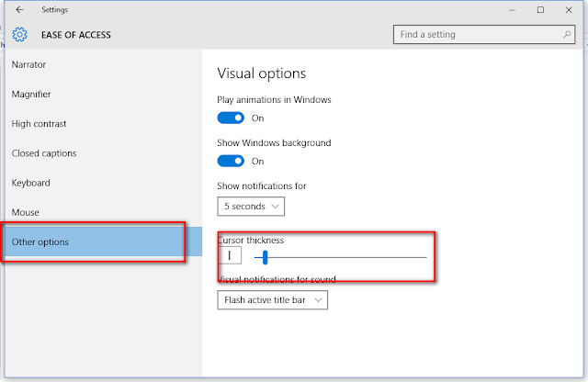This screenshot has width=588, height=382.
Task: Click the cursor thickness preview box
Action: pyautogui.click(x=230, y=256)
